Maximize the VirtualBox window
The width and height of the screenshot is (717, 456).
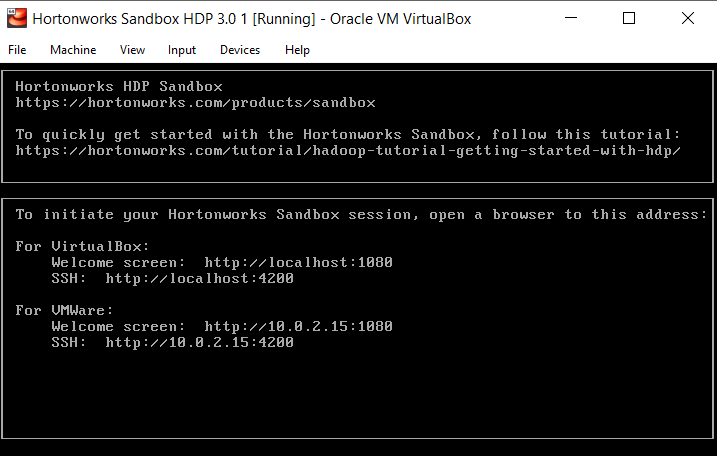click(629, 18)
